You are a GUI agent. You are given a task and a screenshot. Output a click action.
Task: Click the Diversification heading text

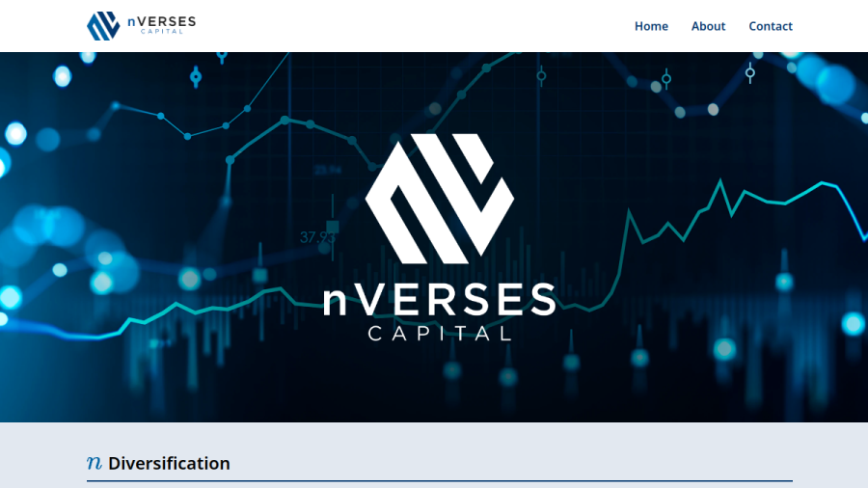point(169,463)
